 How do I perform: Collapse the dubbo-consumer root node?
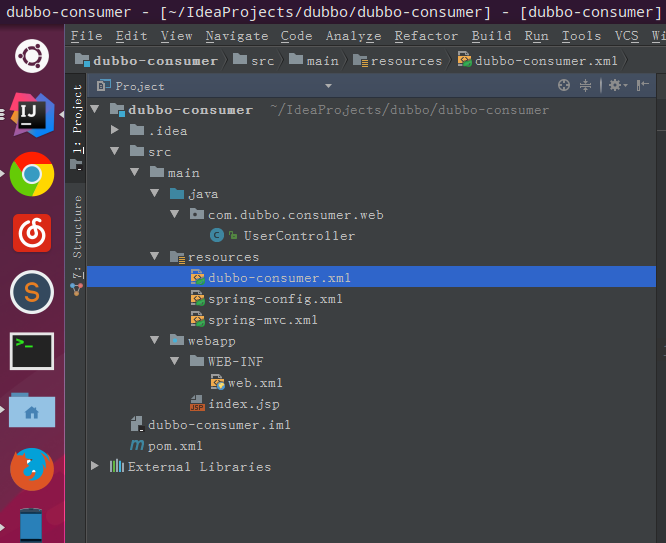[x=95, y=109]
